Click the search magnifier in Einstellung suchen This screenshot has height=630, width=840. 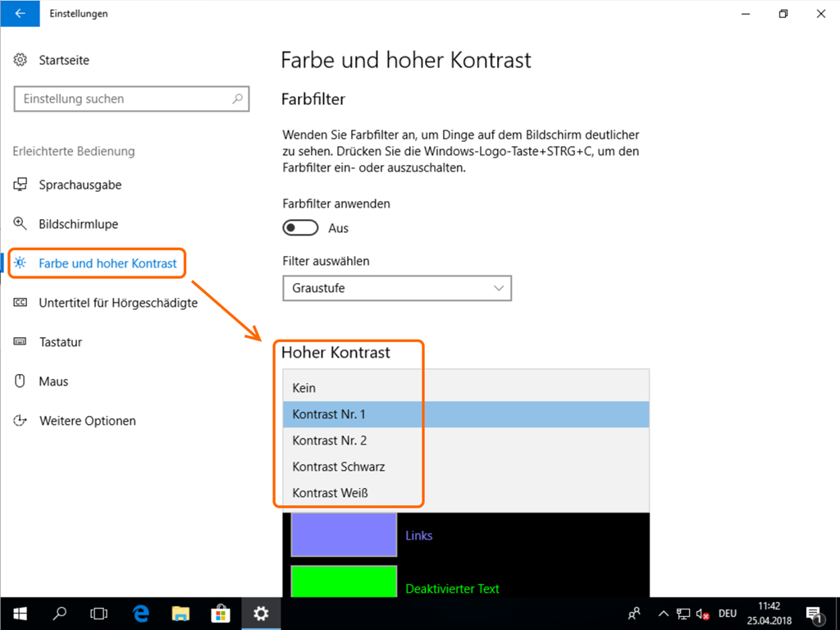pyautogui.click(x=238, y=98)
